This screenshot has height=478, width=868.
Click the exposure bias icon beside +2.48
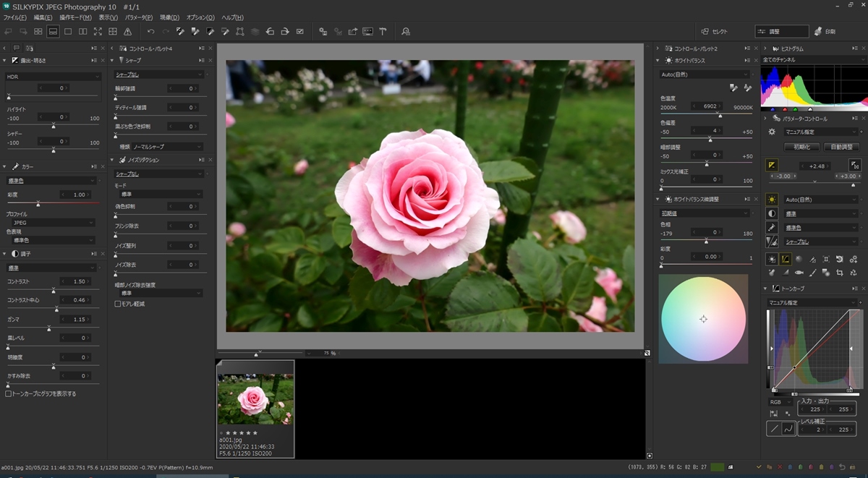(x=772, y=166)
